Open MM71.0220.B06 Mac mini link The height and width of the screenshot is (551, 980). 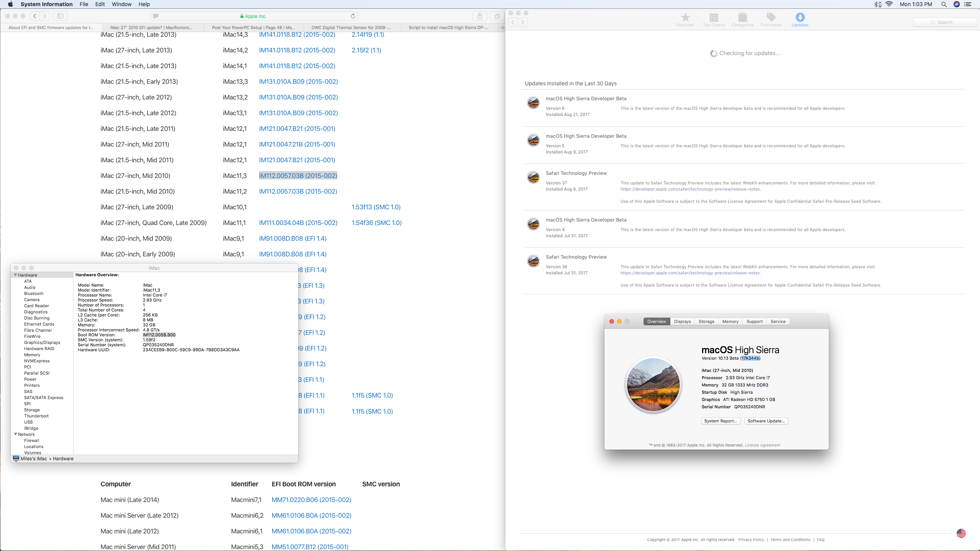311,500
